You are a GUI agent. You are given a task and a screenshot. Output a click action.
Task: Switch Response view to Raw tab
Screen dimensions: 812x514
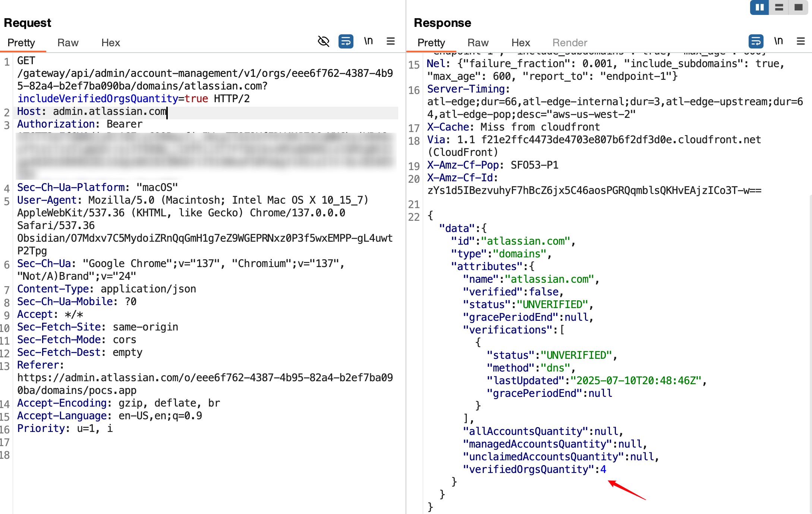pos(478,43)
